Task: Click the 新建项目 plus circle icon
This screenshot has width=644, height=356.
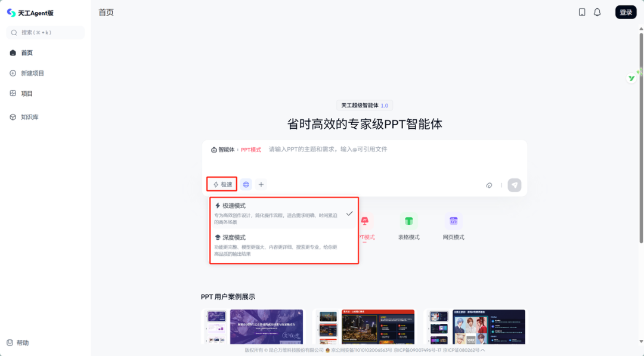Action: point(13,73)
